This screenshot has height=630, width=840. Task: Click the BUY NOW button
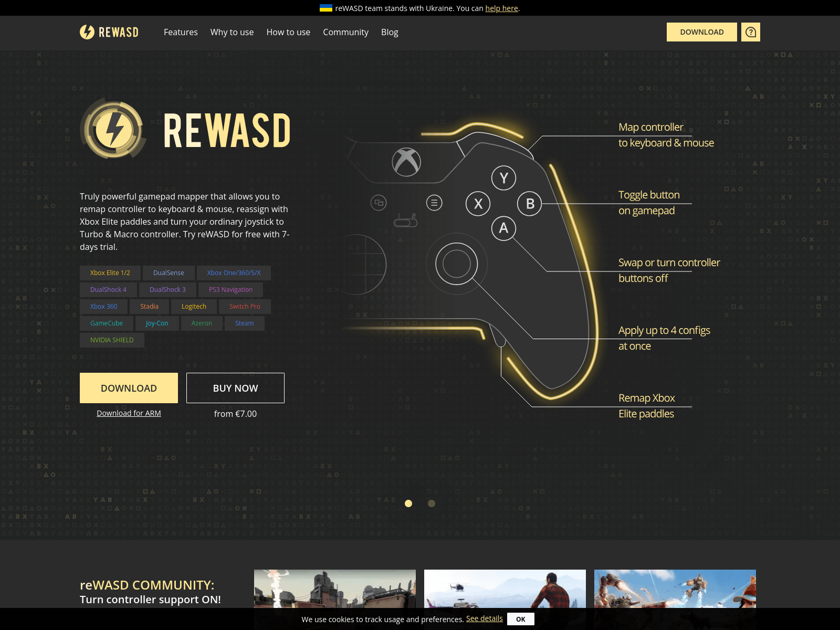(235, 388)
